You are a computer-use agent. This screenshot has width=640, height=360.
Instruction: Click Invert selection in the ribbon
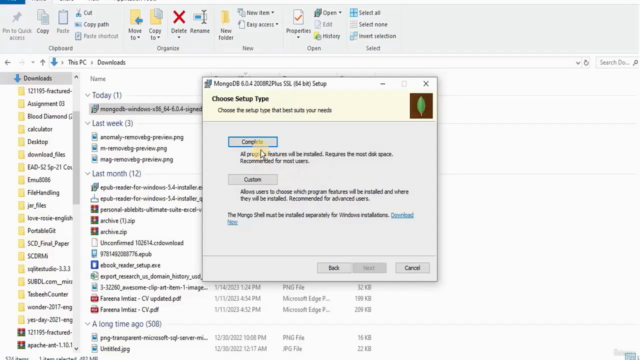coord(373,36)
